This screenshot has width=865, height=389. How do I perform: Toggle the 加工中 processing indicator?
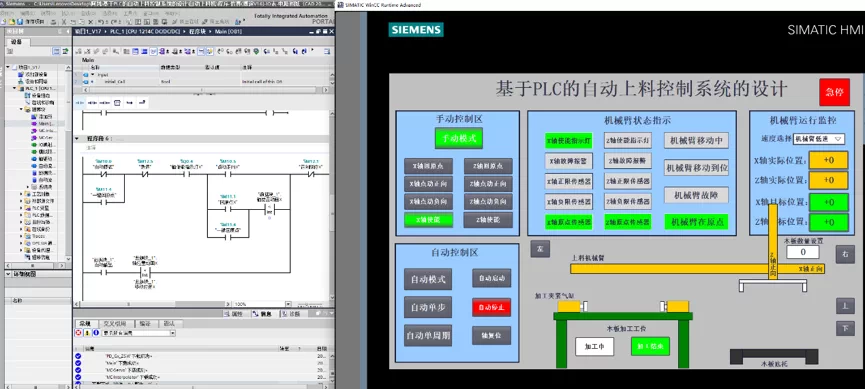click(x=595, y=347)
